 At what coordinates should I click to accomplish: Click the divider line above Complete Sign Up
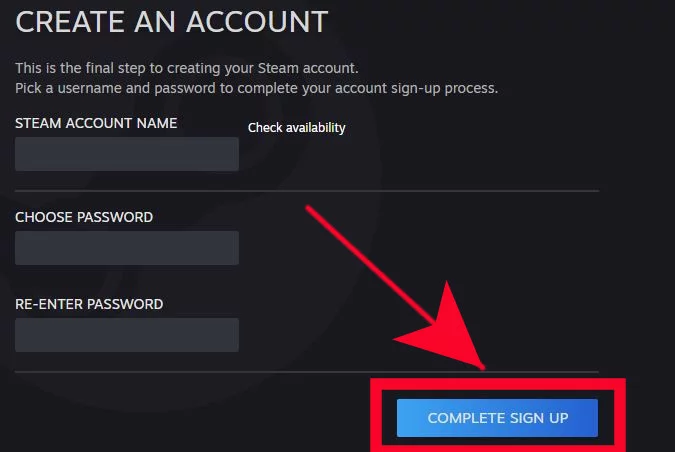pyautogui.click(x=307, y=371)
